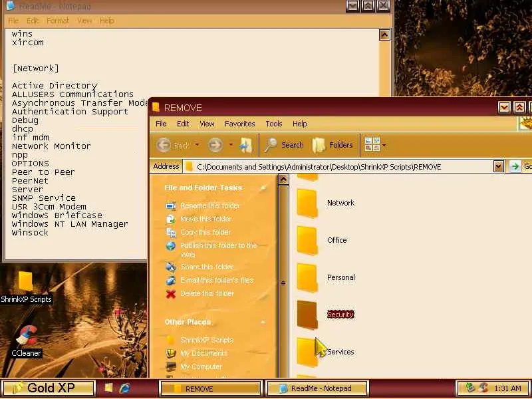The image size is (532, 399).
Task: Open the Format menu in Notepad
Action: pos(58,21)
